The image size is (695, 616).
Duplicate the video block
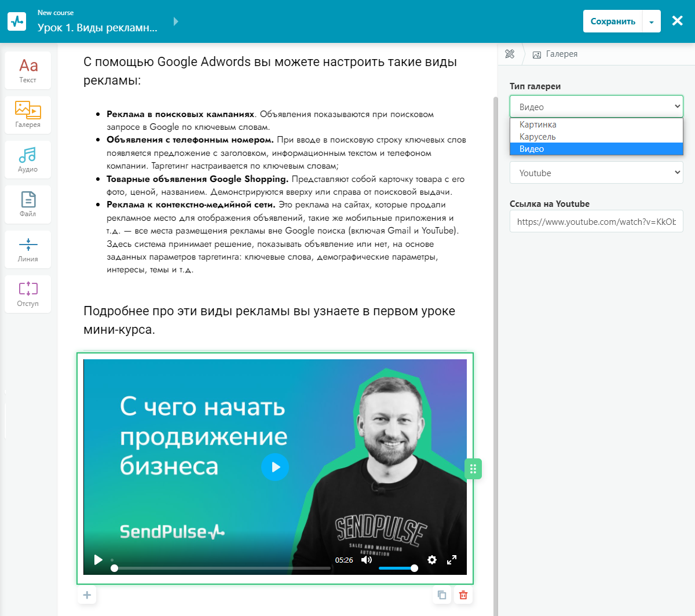[x=442, y=595]
